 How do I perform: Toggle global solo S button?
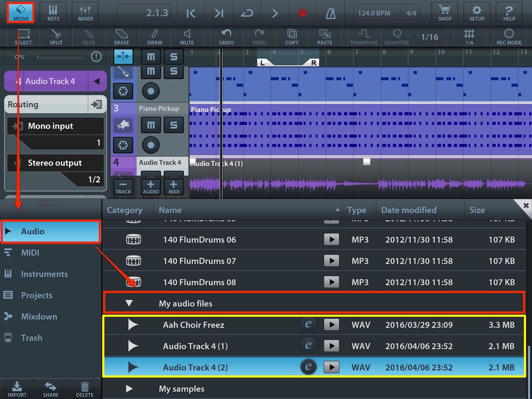[173, 57]
